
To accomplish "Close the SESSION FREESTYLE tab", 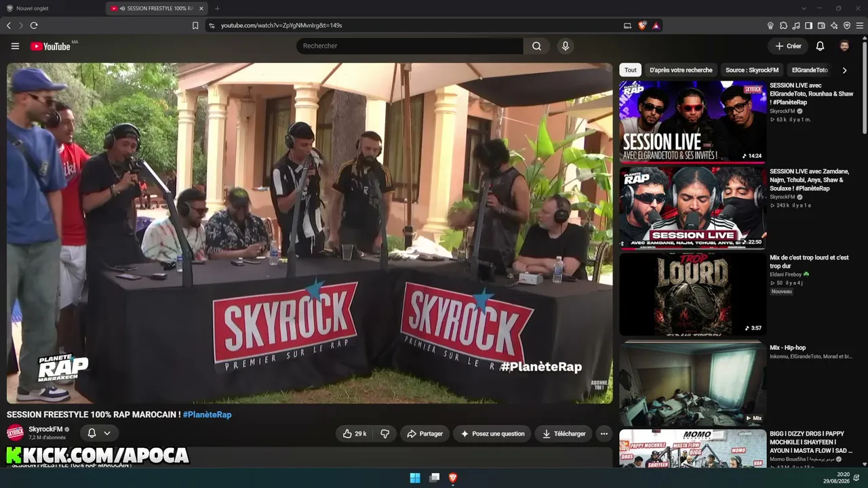I will [201, 8].
